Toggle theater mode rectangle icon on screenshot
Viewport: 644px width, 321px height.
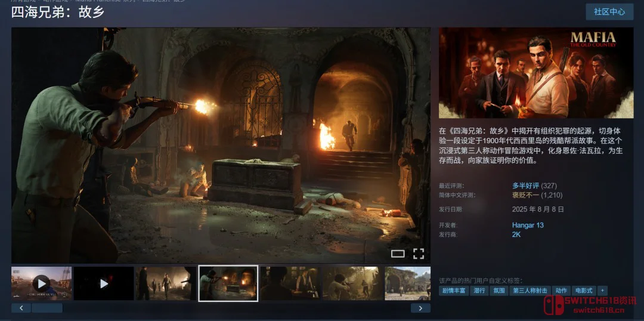tap(398, 254)
